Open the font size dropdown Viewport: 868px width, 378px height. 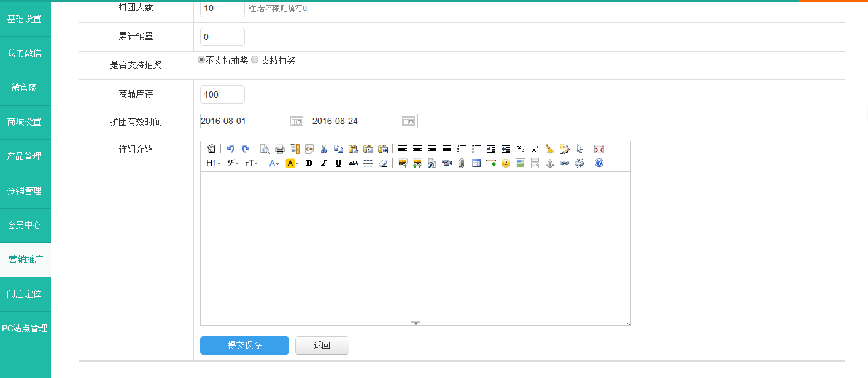(x=251, y=163)
